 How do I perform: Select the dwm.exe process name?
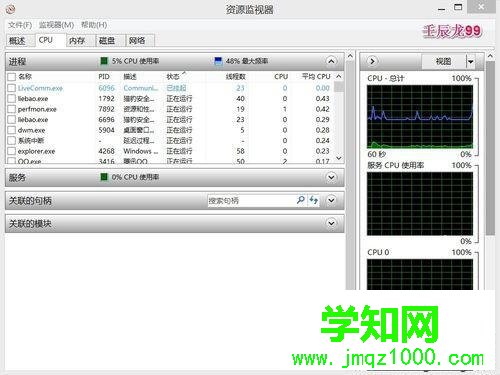(31, 130)
